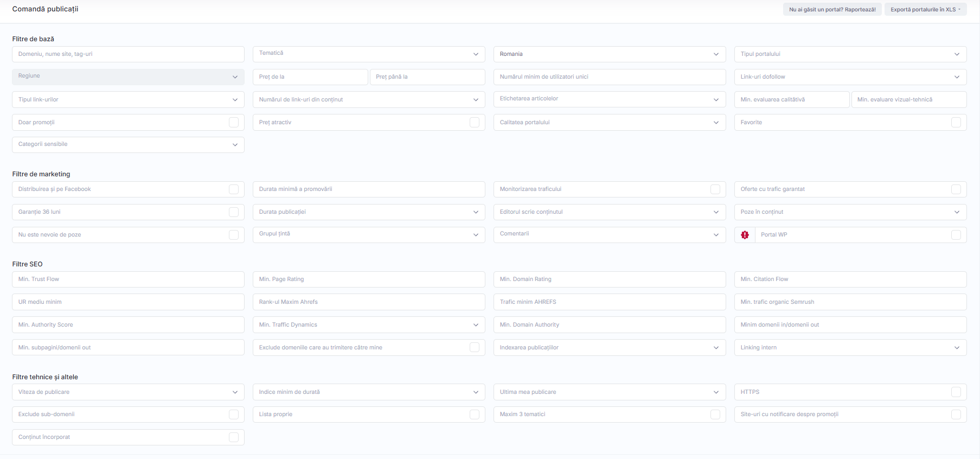Open Indice minim de durată dropdown
This screenshot has width=980, height=459.
tap(369, 392)
